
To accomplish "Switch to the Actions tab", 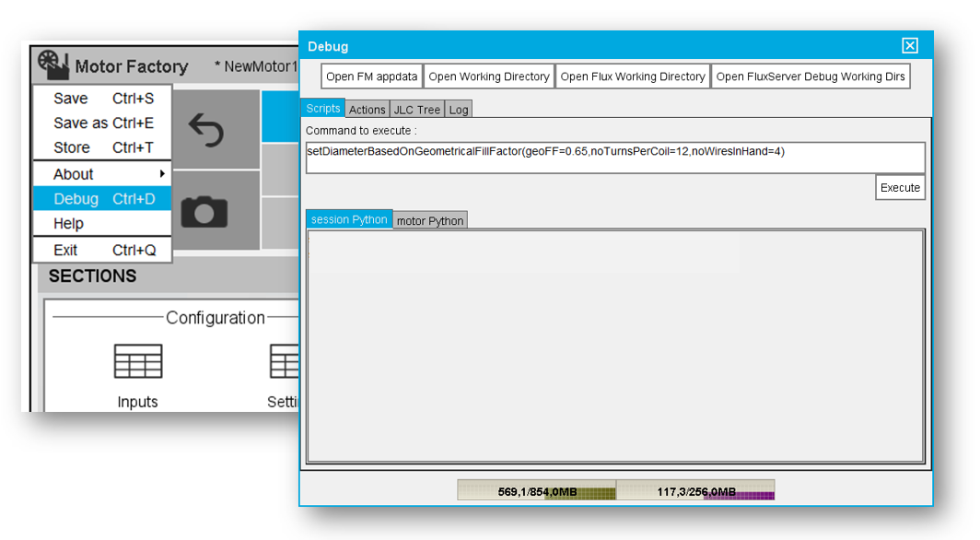I will (x=367, y=110).
